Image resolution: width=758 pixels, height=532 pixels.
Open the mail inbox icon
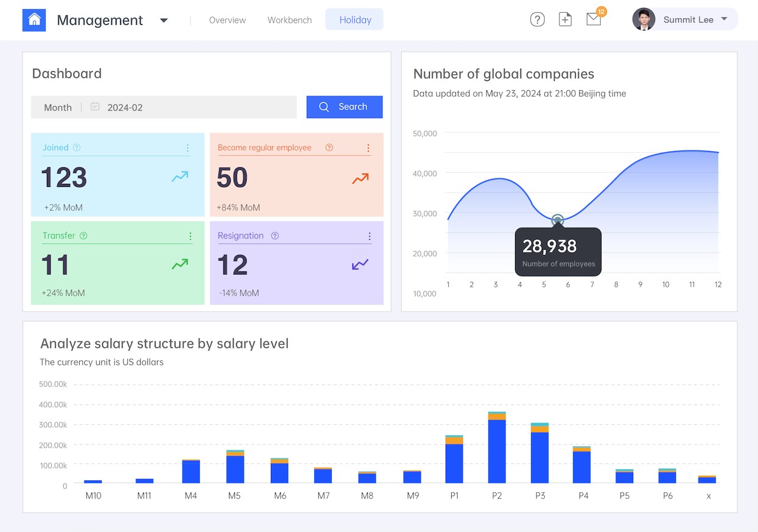(594, 19)
